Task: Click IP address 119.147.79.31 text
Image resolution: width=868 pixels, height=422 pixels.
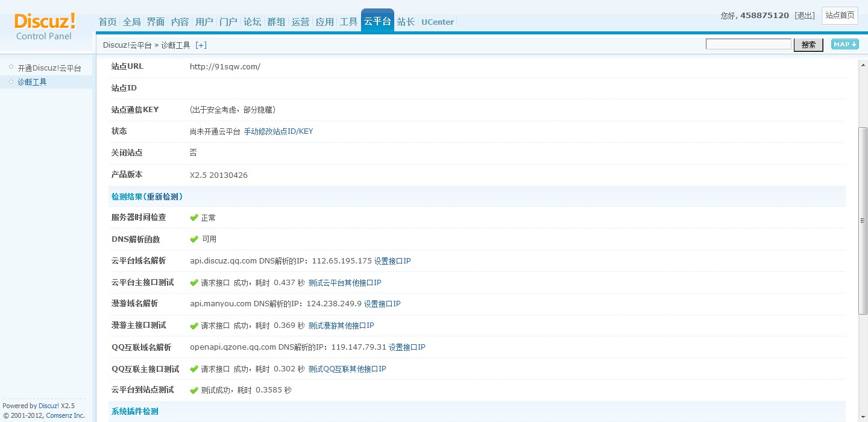Action: pyautogui.click(x=359, y=347)
